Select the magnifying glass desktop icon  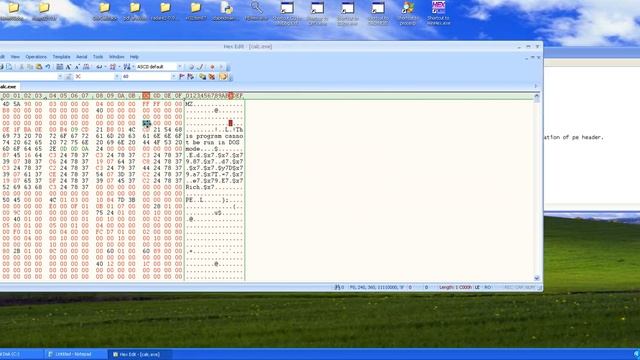tap(256, 11)
